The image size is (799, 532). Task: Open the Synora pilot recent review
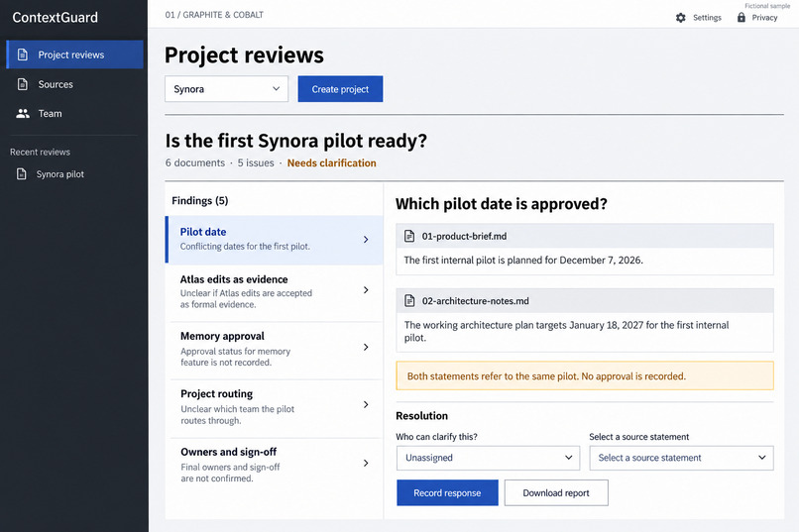pos(75,174)
